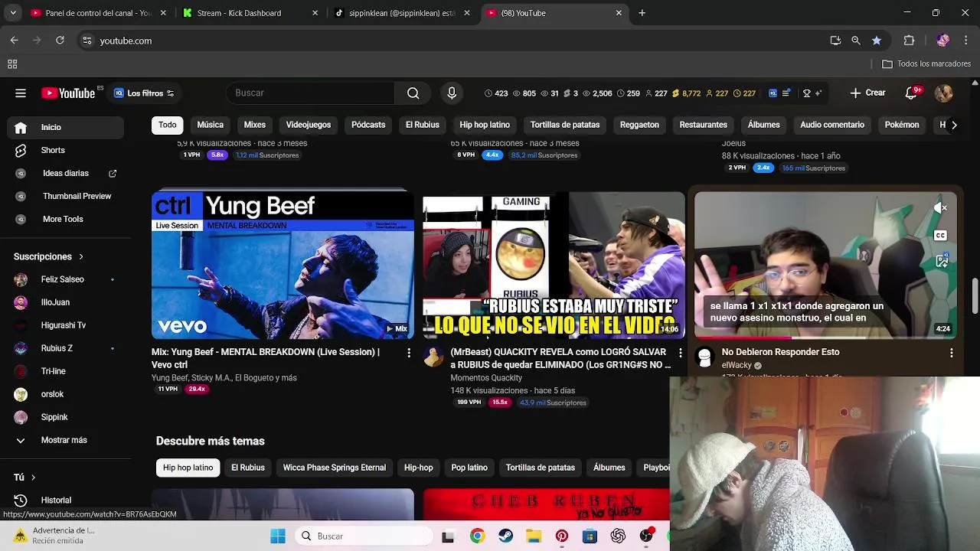Click the magnifier search button
The image size is (980, 551).
(x=413, y=93)
